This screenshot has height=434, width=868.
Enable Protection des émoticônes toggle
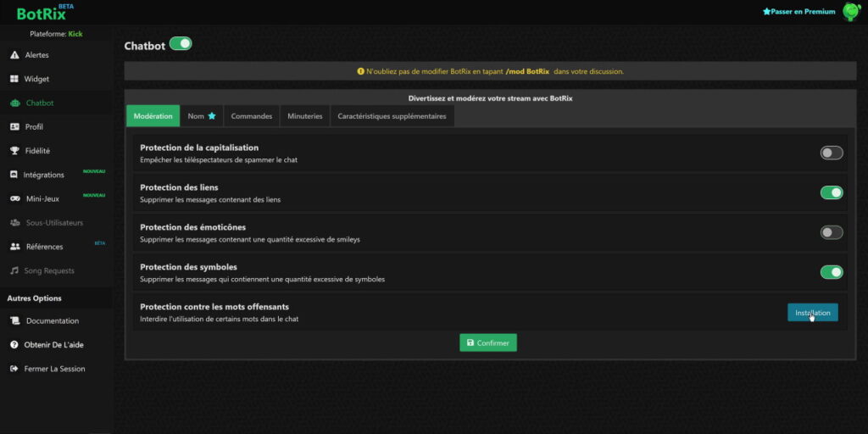click(832, 232)
